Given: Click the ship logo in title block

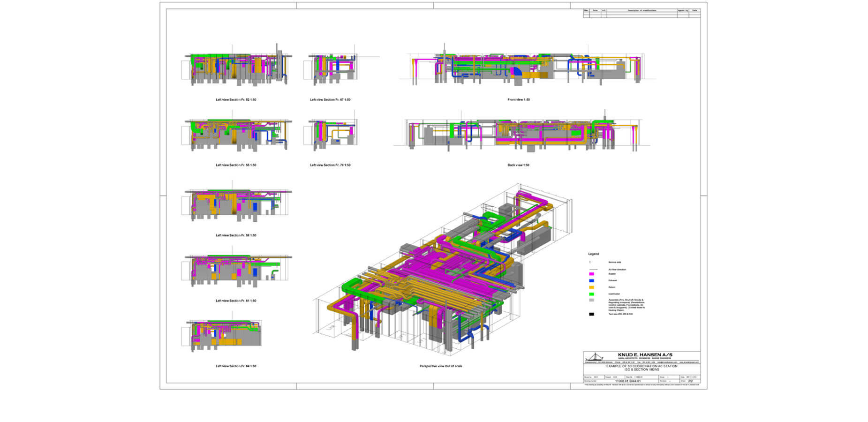Looking at the screenshot, I should click(x=594, y=357).
